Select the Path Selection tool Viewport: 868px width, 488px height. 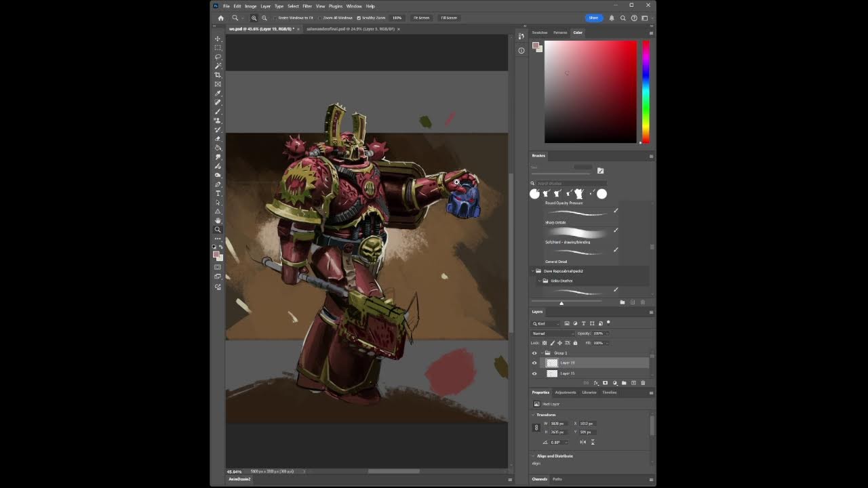(x=218, y=203)
